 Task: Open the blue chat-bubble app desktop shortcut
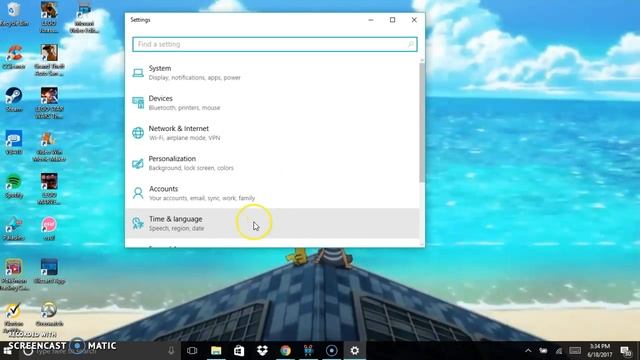[x=14, y=142]
